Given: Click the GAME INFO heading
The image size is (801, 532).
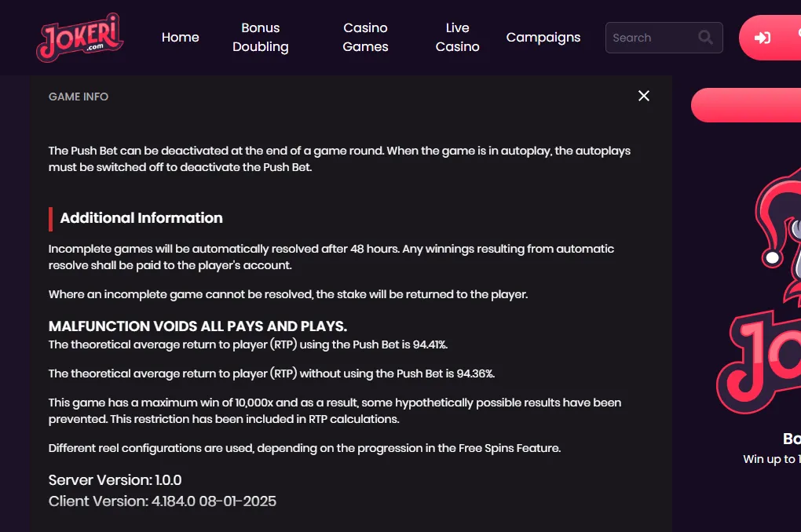Looking at the screenshot, I should (x=79, y=97).
